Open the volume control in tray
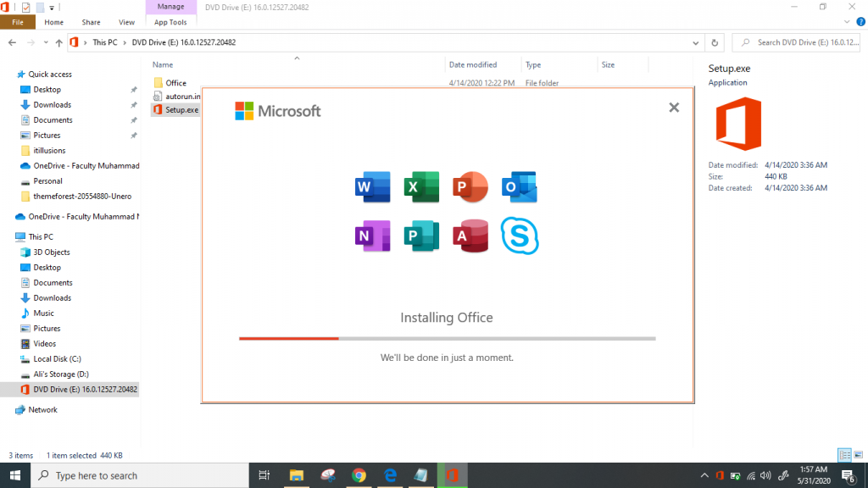Image resolution: width=868 pixels, height=488 pixels. (x=766, y=475)
